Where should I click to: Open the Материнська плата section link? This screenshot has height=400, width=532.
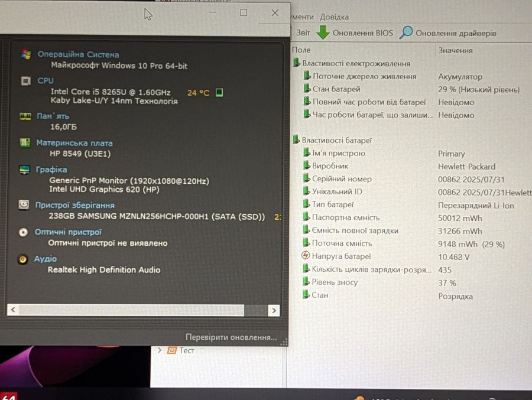click(74, 143)
